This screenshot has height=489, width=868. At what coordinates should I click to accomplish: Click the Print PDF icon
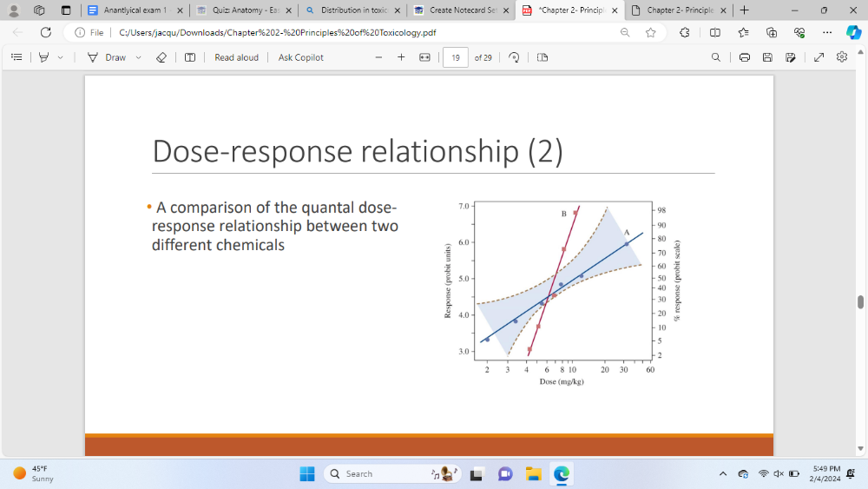pyautogui.click(x=745, y=57)
